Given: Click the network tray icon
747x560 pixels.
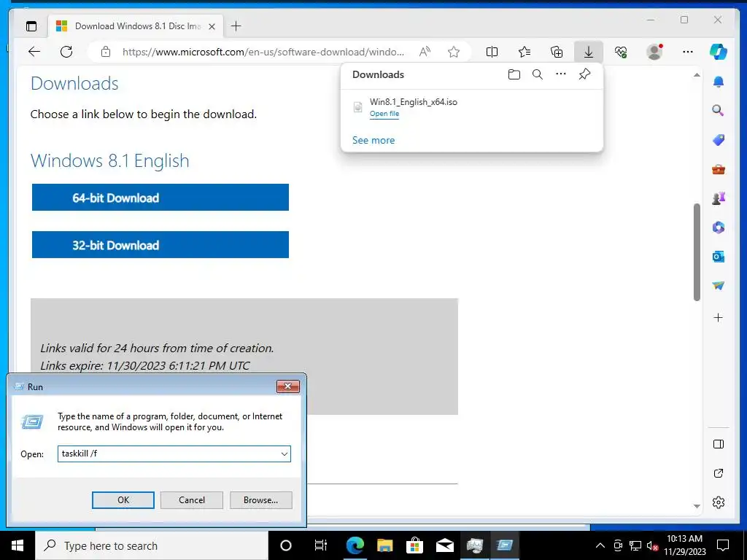Looking at the screenshot, I should (x=635, y=545).
